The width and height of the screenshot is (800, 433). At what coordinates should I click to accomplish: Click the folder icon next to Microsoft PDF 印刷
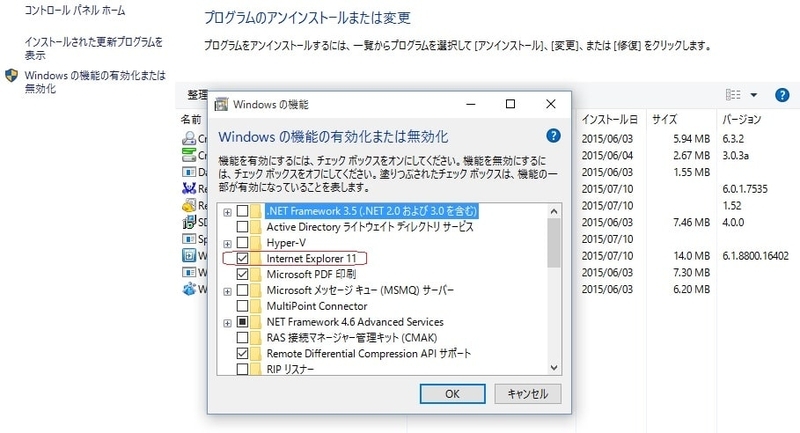click(256, 274)
